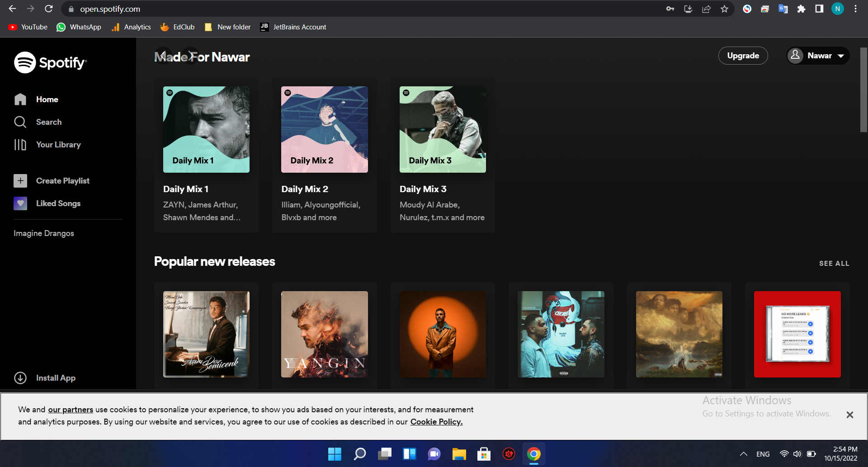Open the Imagine Drangos playlist
The height and width of the screenshot is (467, 868).
pyautogui.click(x=44, y=233)
